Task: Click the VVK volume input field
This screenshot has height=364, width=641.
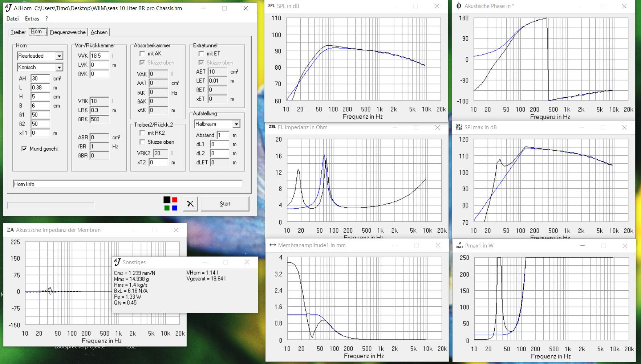Action: tap(99, 56)
